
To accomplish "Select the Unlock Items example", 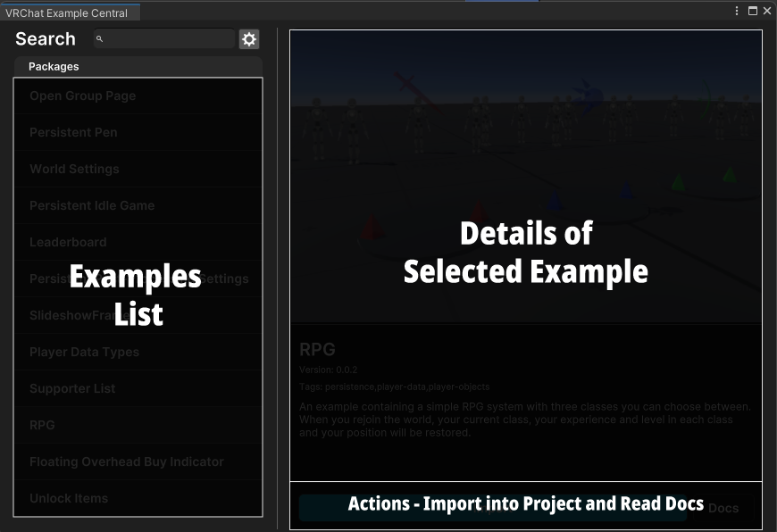I will tap(138, 498).
